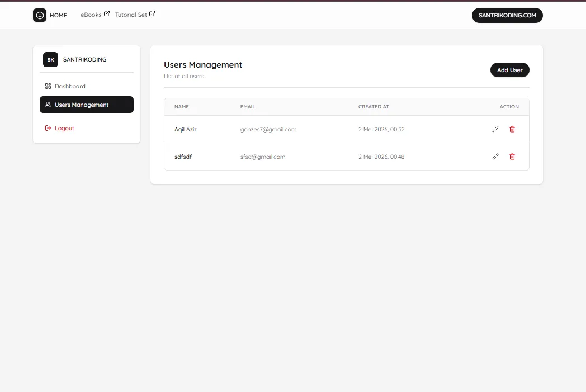Click date 2 Mei 2026, 00.52
Viewport: 586px width, 392px height.
(x=381, y=129)
